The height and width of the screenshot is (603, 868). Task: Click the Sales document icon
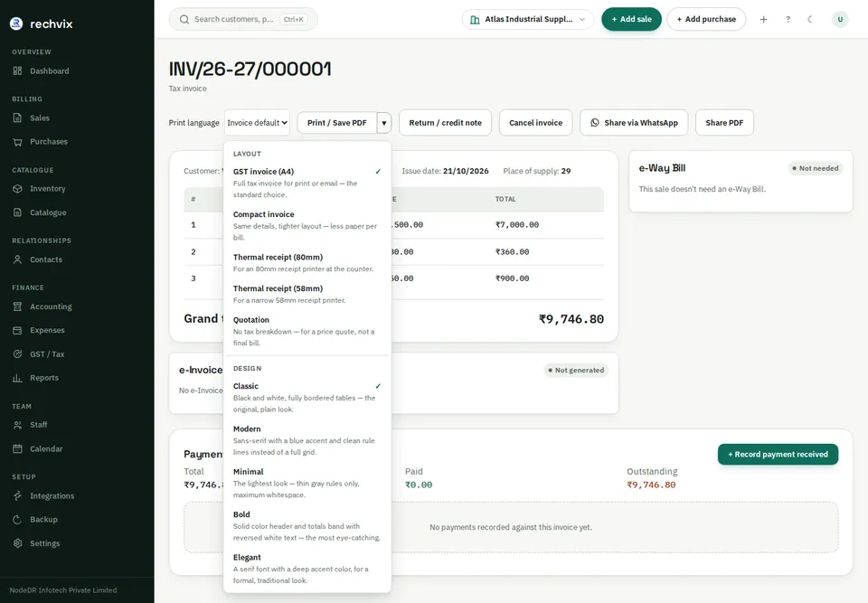(x=17, y=118)
